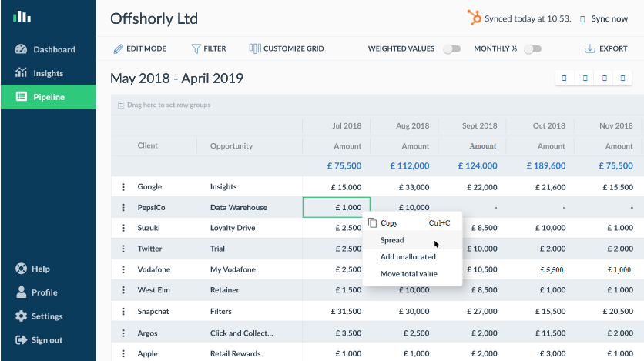Select the Pipeline sidebar item
The image size is (644, 361).
48,97
